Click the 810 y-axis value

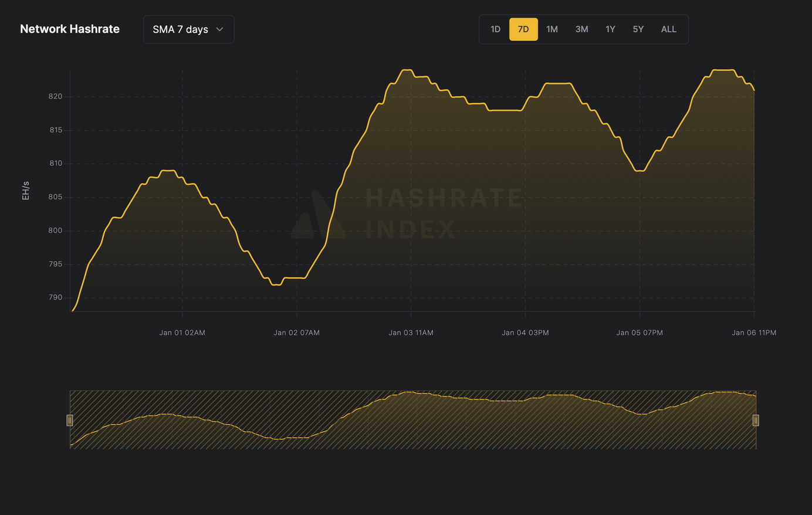point(55,164)
